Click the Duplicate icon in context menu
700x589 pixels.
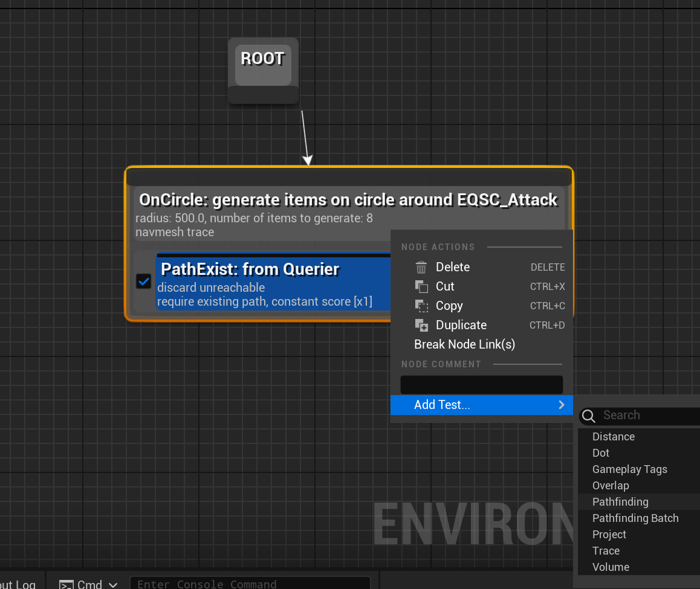421,325
